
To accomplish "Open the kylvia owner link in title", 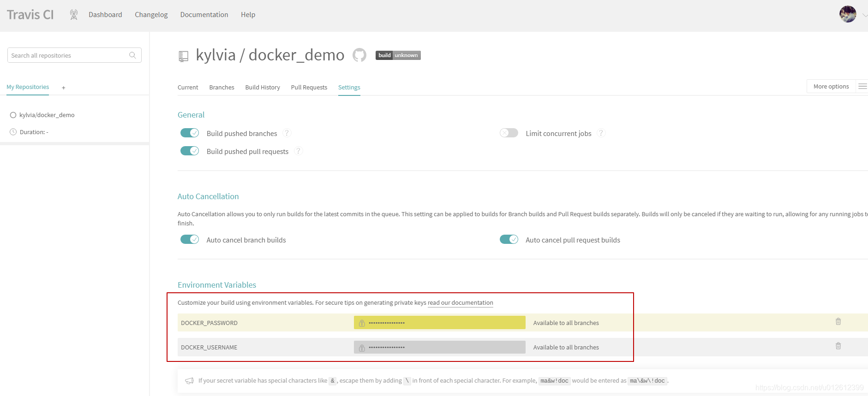I will pyautogui.click(x=216, y=55).
